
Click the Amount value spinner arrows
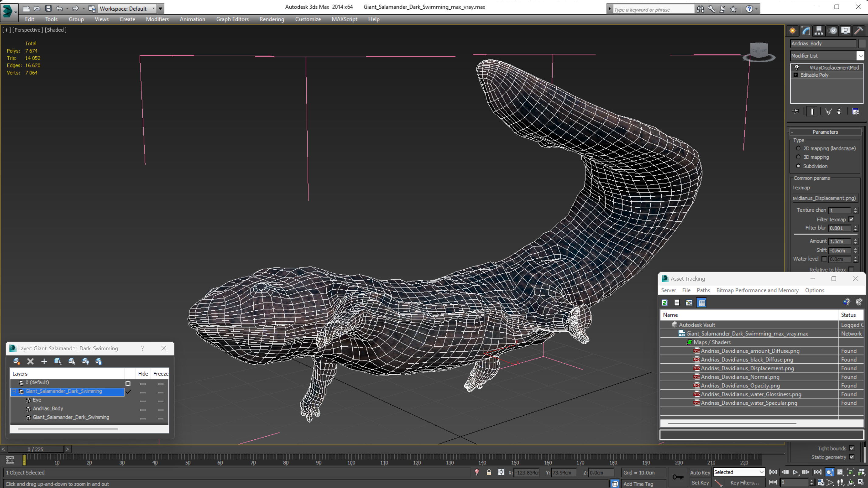click(x=855, y=241)
